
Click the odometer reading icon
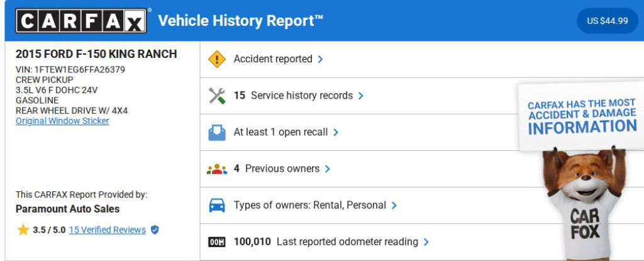pyautogui.click(x=217, y=242)
